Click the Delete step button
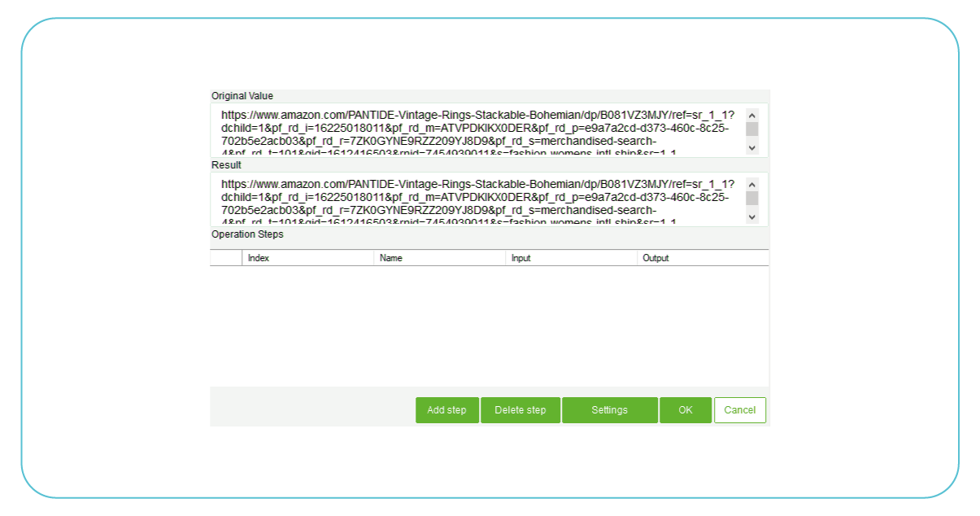 [x=520, y=410]
